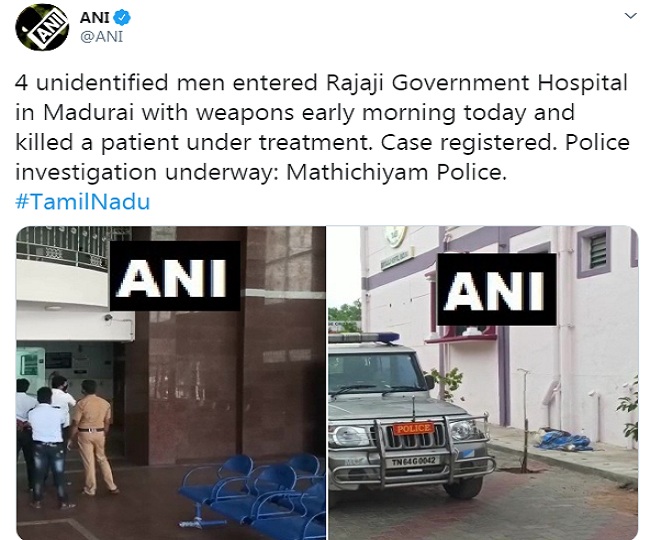Click the TN64G0042 number plate
650x540 pixels.
tap(413, 461)
